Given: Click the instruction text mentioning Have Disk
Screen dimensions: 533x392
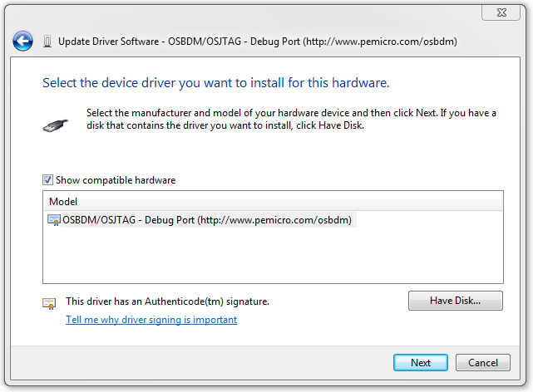Looking at the screenshot, I should pos(291,119).
